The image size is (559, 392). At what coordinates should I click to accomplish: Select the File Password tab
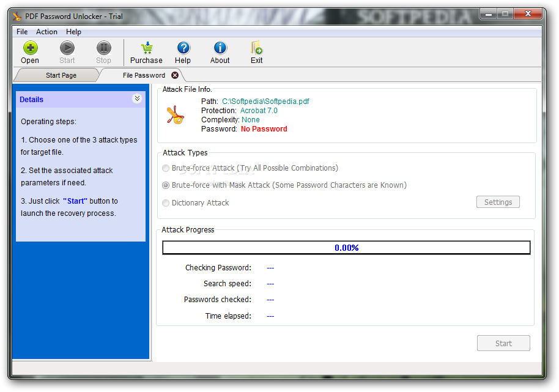pos(144,75)
